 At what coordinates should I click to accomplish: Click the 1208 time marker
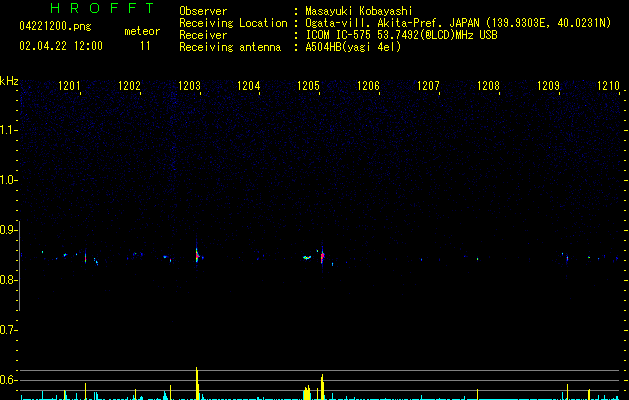(x=488, y=86)
